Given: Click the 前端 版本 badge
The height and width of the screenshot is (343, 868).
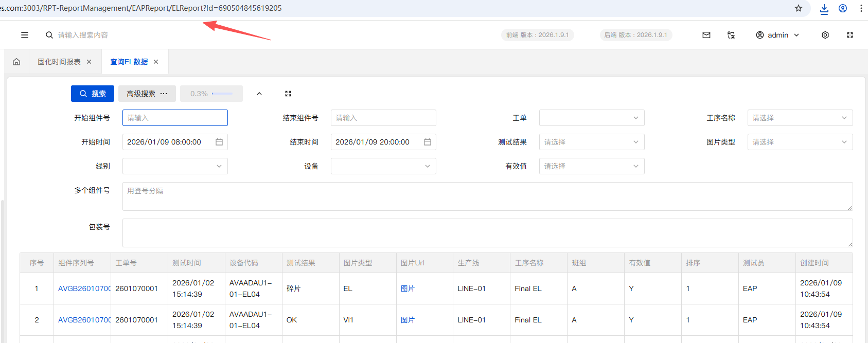Looking at the screenshot, I should click(537, 35).
